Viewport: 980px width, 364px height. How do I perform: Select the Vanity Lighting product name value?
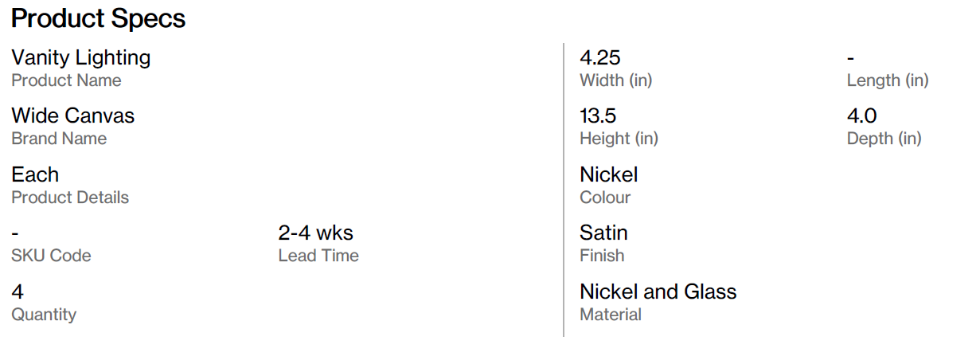[80, 57]
